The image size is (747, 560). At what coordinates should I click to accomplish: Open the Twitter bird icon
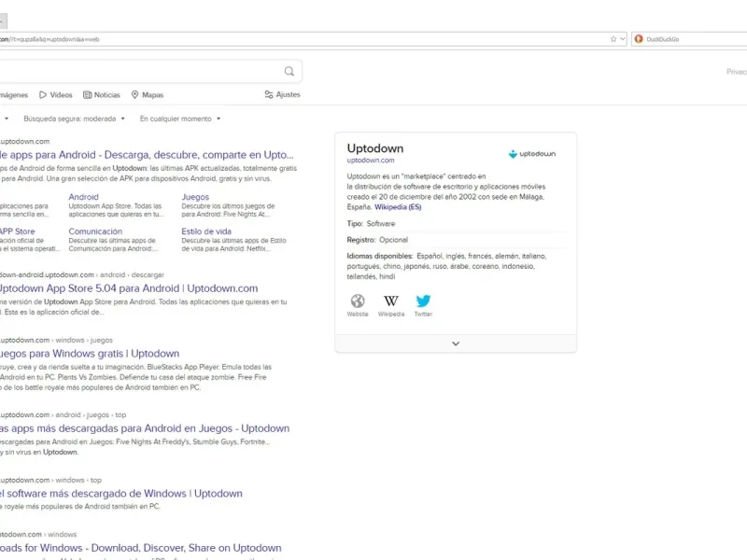[x=423, y=301]
